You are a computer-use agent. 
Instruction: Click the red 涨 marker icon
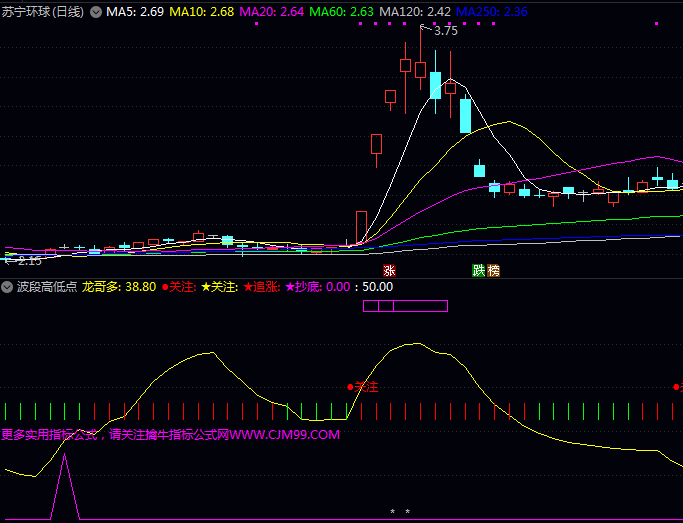389,271
